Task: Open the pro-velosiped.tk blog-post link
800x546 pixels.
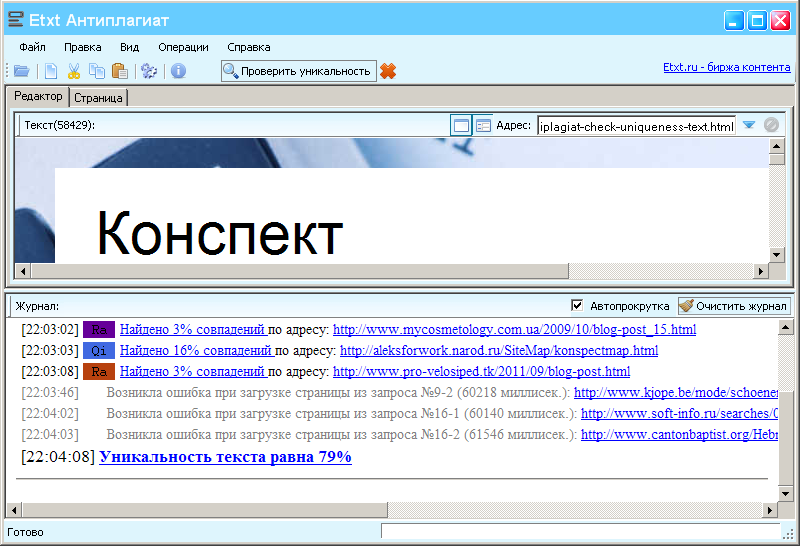Action: coord(481,371)
